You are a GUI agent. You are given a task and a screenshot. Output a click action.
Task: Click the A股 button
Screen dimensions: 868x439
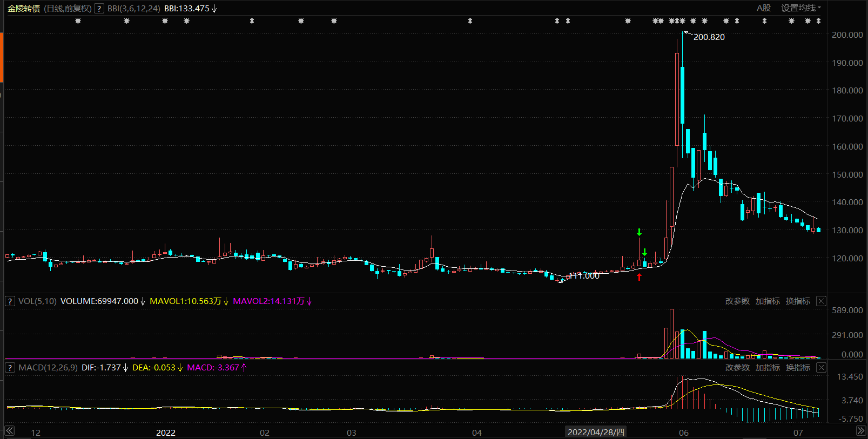pyautogui.click(x=764, y=8)
